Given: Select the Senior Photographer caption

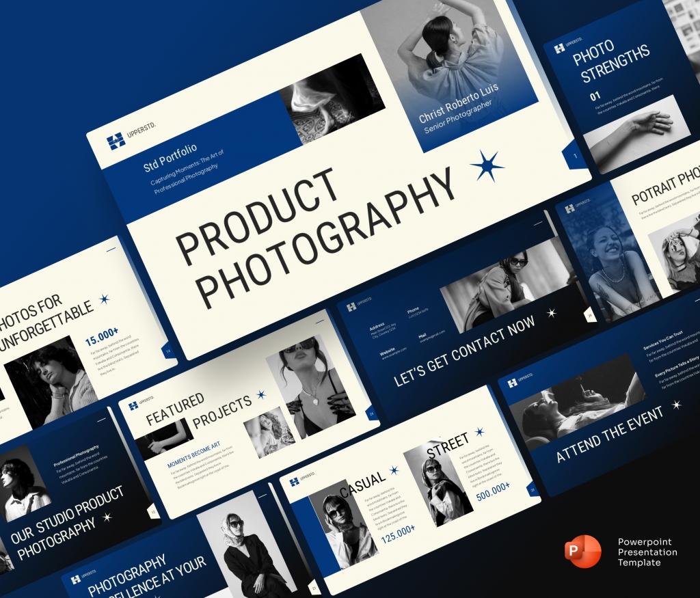Looking at the screenshot, I should pyautogui.click(x=458, y=116).
